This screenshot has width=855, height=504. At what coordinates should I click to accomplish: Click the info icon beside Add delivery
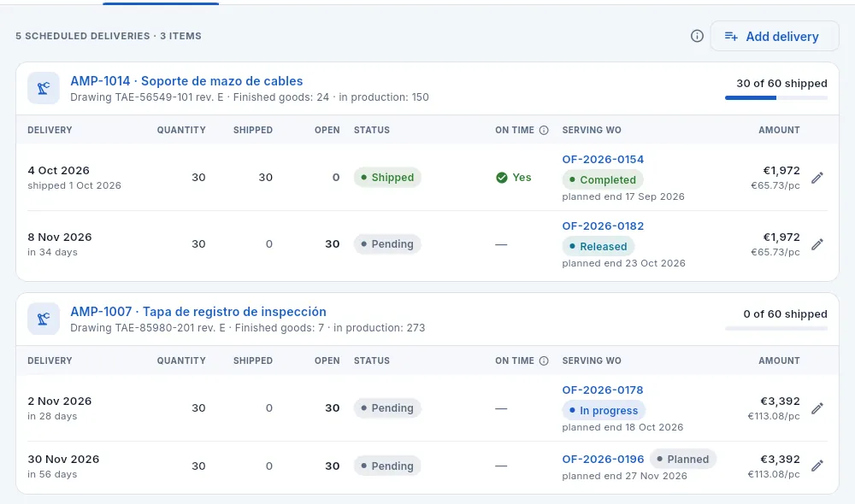(x=697, y=36)
